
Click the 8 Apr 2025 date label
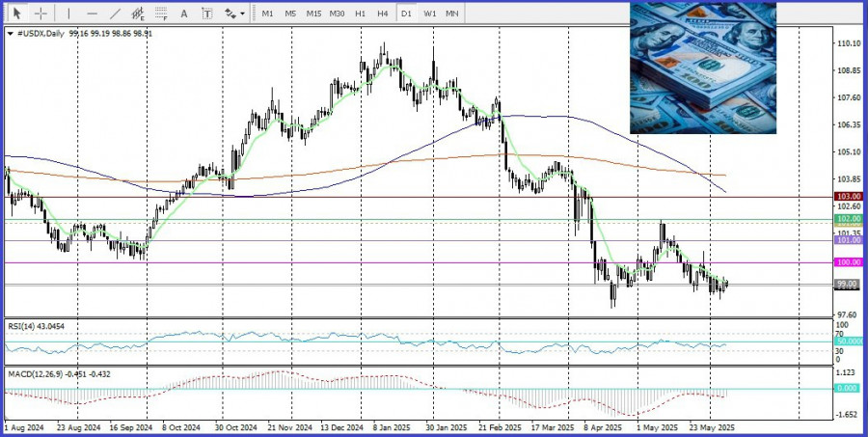[602, 428]
